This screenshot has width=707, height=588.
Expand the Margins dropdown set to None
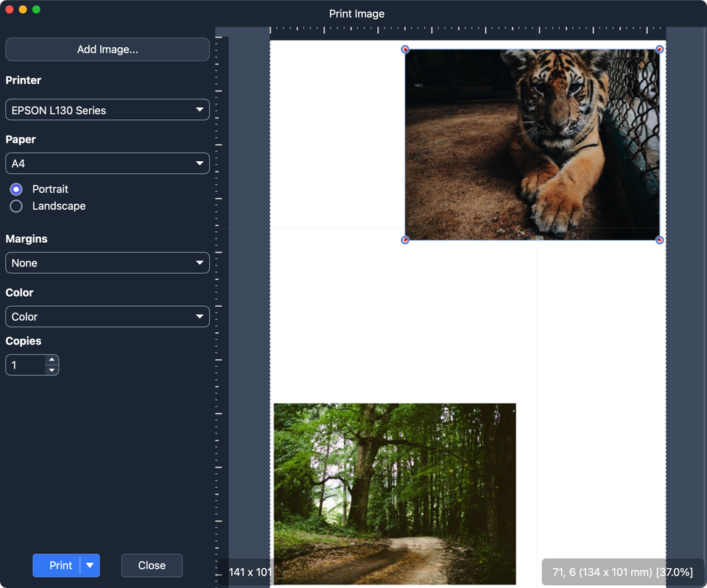click(108, 263)
